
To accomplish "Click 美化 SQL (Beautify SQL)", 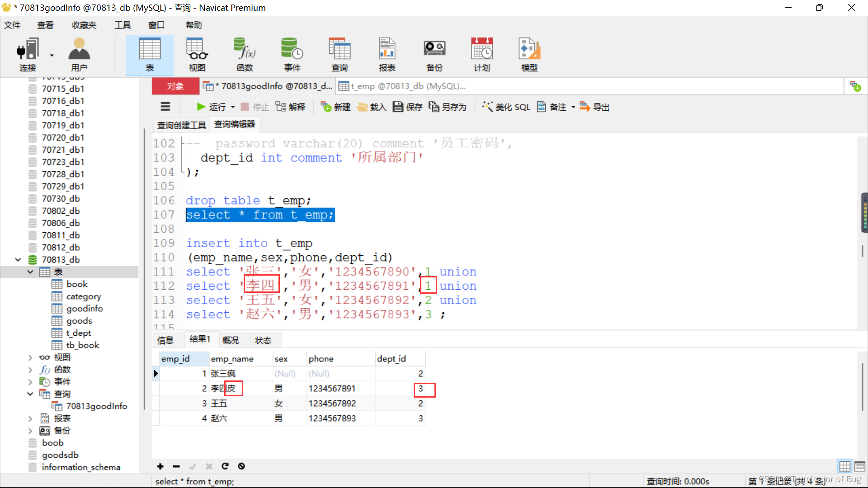I will [506, 107].
